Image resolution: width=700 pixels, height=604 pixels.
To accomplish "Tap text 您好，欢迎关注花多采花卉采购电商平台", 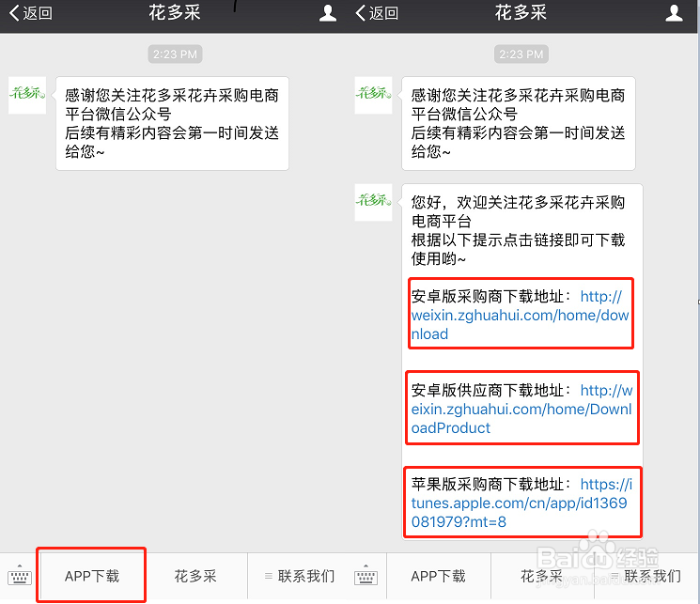I will pos(518,211).
